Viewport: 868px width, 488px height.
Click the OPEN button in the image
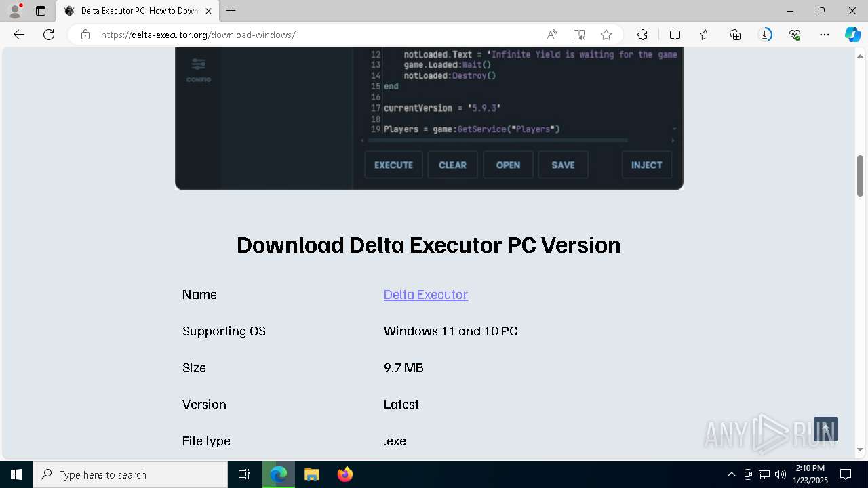(x=508, y=165)
